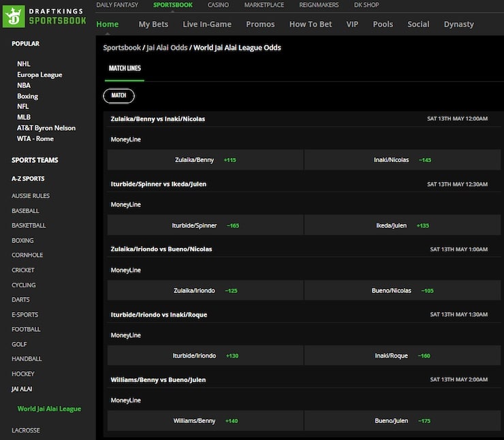Expand Aussie Rules sport category

[31, 195]
